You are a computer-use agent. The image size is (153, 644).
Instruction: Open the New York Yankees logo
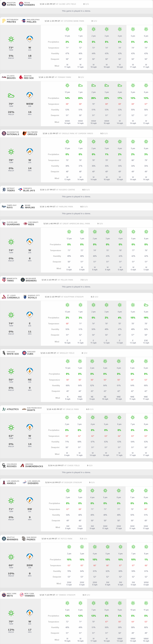pyautogui.click(x=21, y=595)
